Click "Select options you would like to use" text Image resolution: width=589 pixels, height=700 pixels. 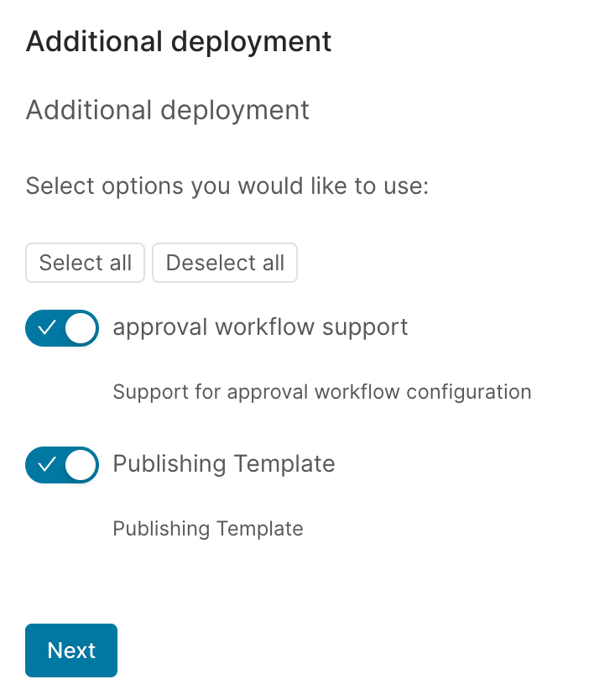pyautogui.click(x=227, y=185)
